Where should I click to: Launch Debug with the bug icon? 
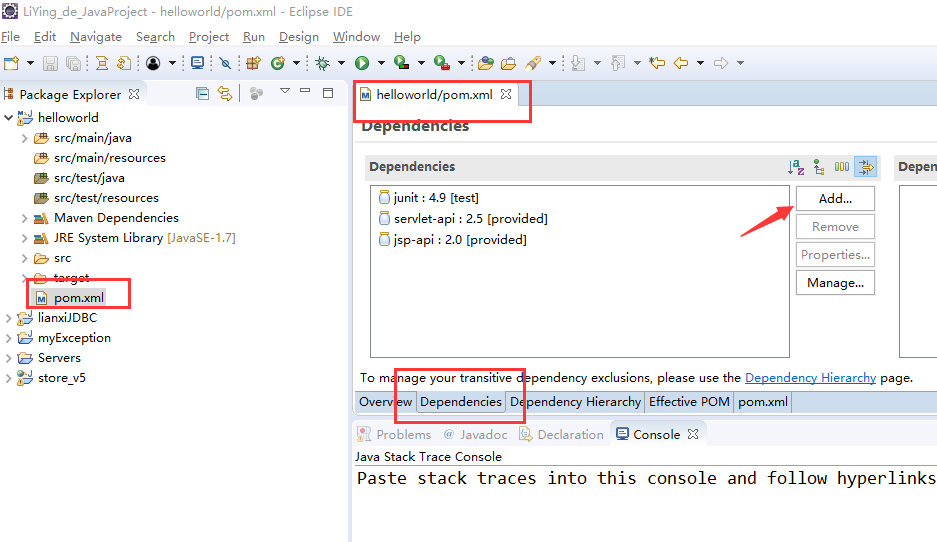323,63
